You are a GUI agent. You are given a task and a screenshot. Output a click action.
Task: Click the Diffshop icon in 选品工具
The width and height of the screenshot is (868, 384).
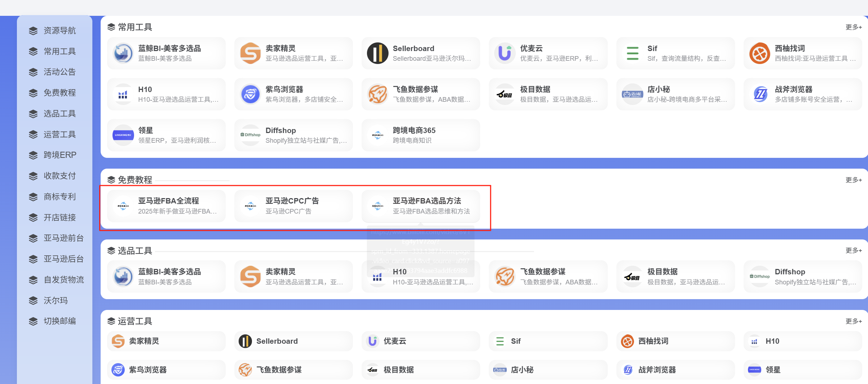(760, 276)
